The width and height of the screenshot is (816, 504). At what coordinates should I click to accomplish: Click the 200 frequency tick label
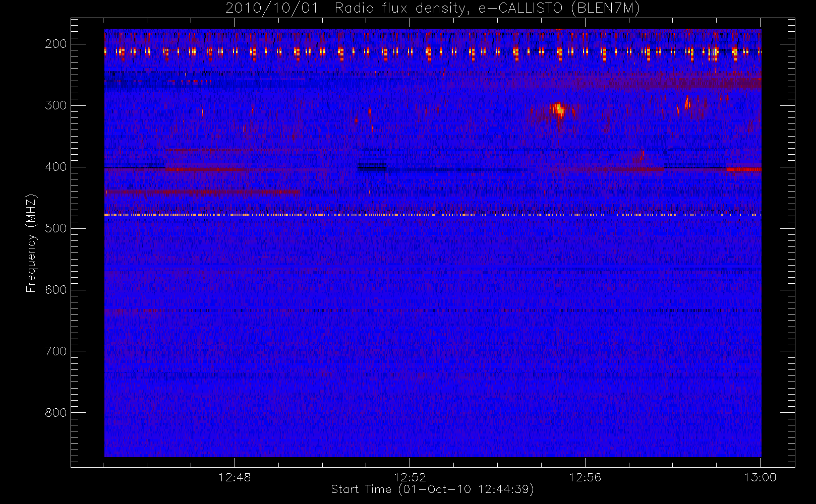point(56,44)
